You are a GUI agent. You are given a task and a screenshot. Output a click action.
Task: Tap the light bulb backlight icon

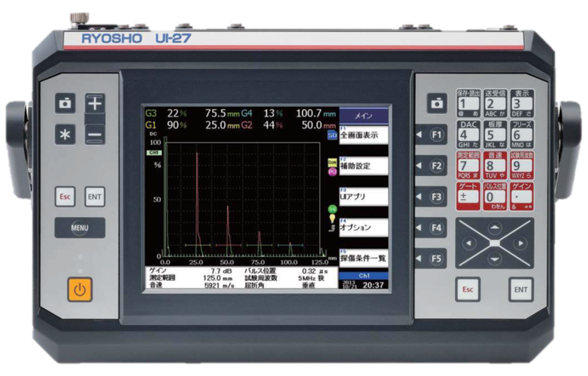(x=332, y=219)
